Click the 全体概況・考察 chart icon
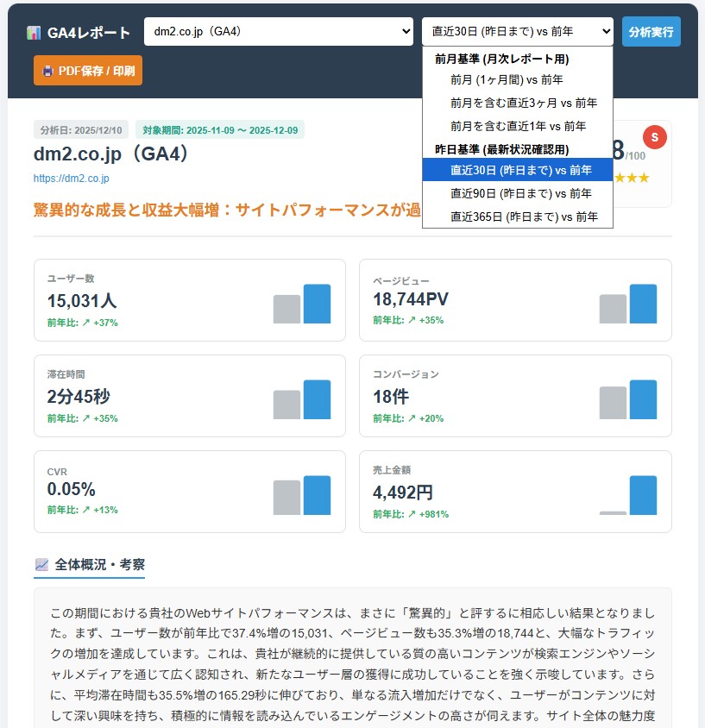The height and width of the screenshot is (728, 705). 41,565
